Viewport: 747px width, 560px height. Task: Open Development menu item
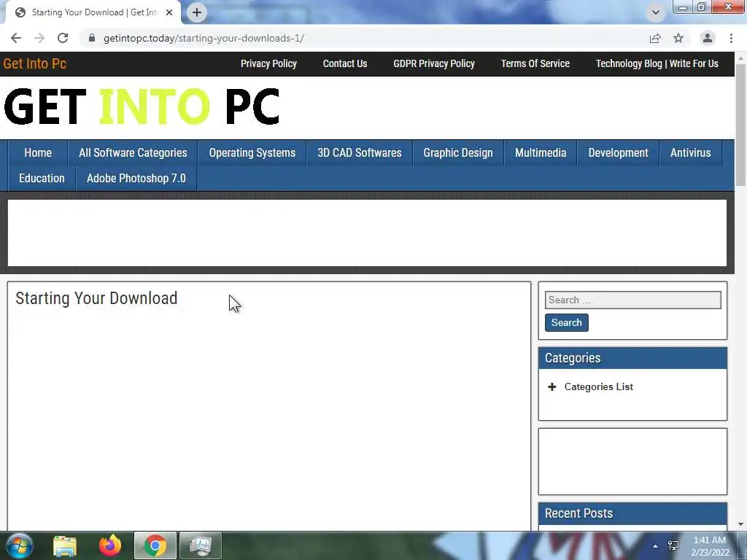(x=618, y=153)
